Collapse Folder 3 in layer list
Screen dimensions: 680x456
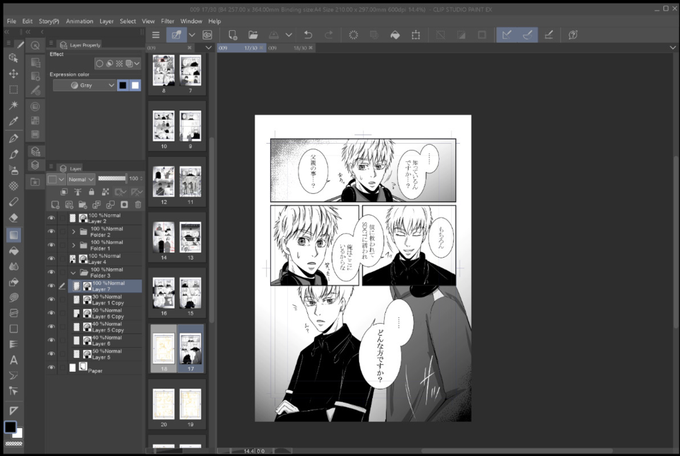tap(73, 272)
